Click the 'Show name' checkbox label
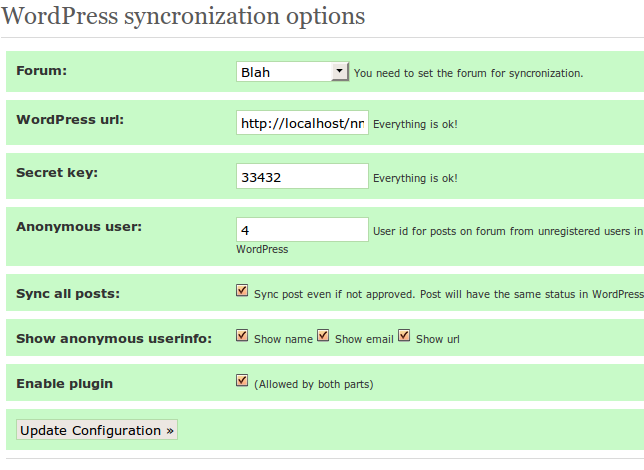This screenshot has height=470, width=644. pyautogui.click(x=283, y=339)
